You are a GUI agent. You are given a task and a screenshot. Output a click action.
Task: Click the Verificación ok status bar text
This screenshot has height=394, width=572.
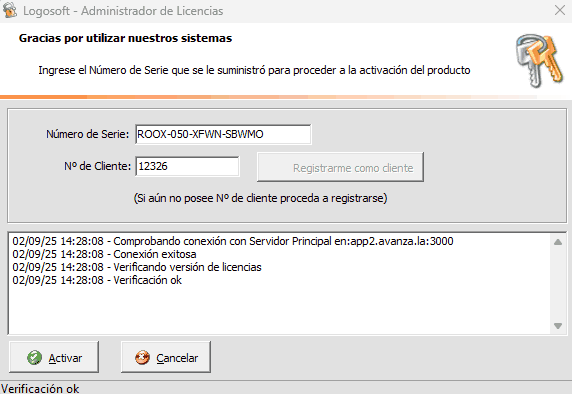(40, 389)
